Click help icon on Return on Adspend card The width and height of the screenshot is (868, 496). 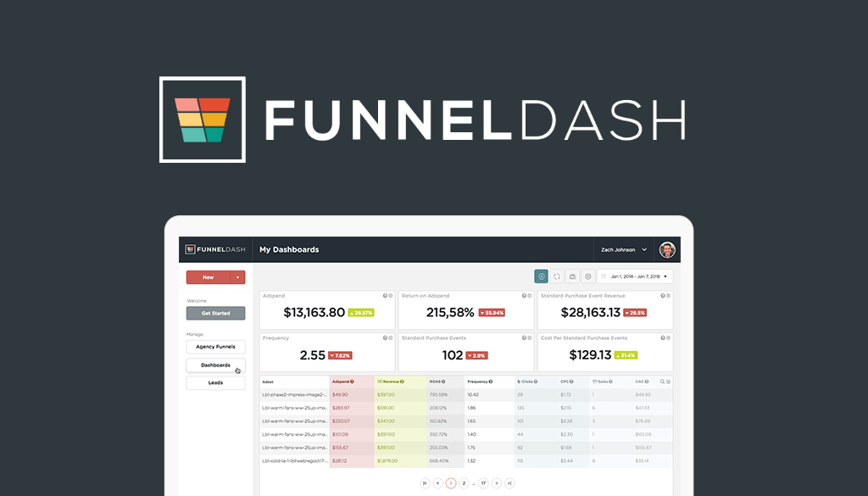(x=524, y=296)
